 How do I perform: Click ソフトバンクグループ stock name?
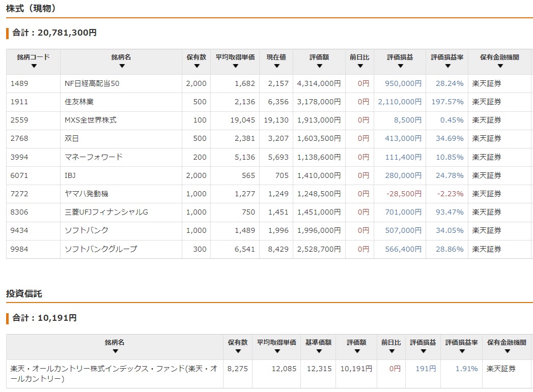[x=101, y=249]
